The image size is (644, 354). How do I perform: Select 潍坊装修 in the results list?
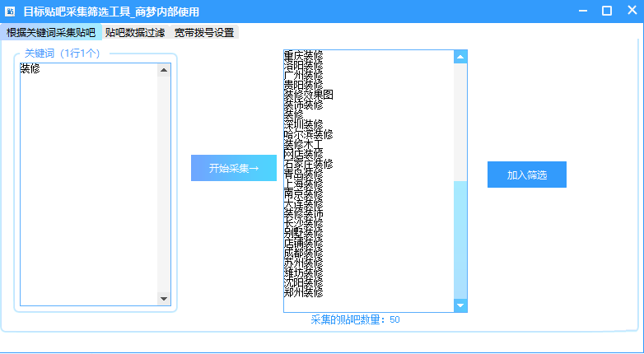point(304,272)
